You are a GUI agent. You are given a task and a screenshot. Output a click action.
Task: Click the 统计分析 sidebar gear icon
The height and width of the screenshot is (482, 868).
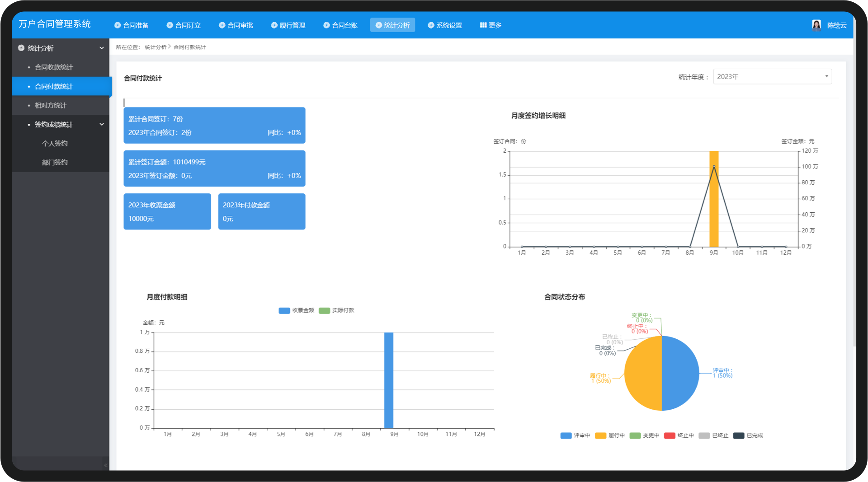(21, 48)
